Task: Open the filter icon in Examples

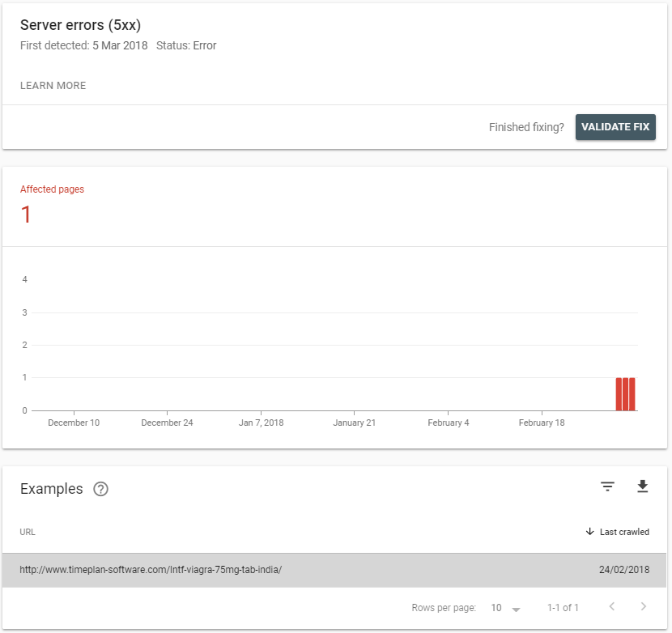Action: pos(607,486)
